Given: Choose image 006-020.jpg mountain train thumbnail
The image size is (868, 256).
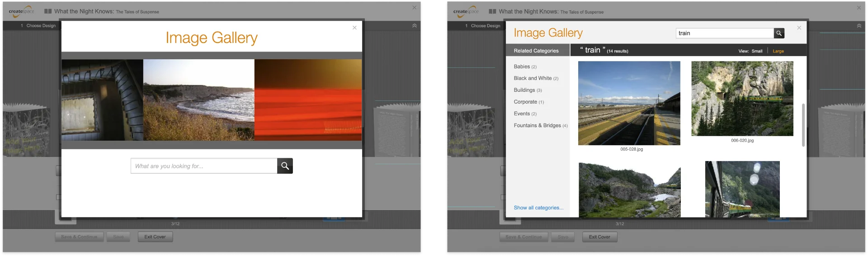Looking at the screenshot, I should (x=742, y=99).
